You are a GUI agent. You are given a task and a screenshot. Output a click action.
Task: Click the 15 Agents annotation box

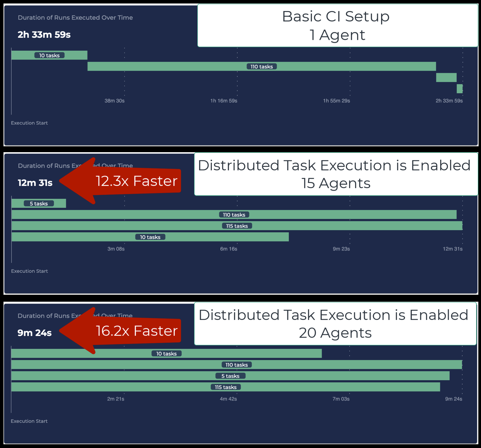[x=336, y=174]
